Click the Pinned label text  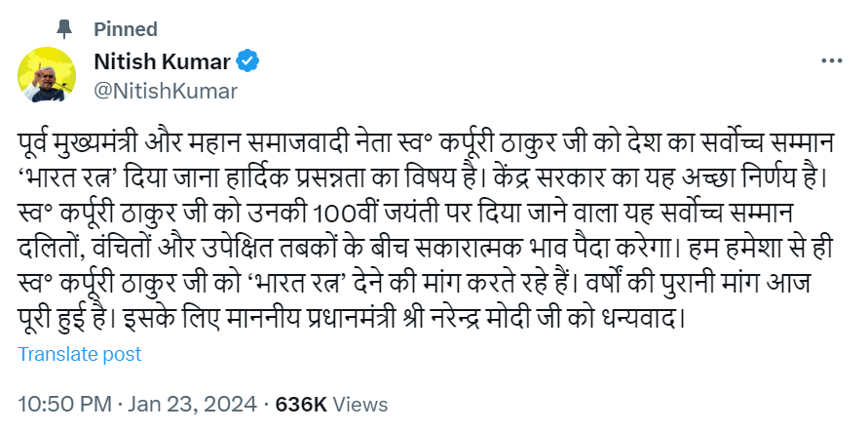tap(124, 29)
